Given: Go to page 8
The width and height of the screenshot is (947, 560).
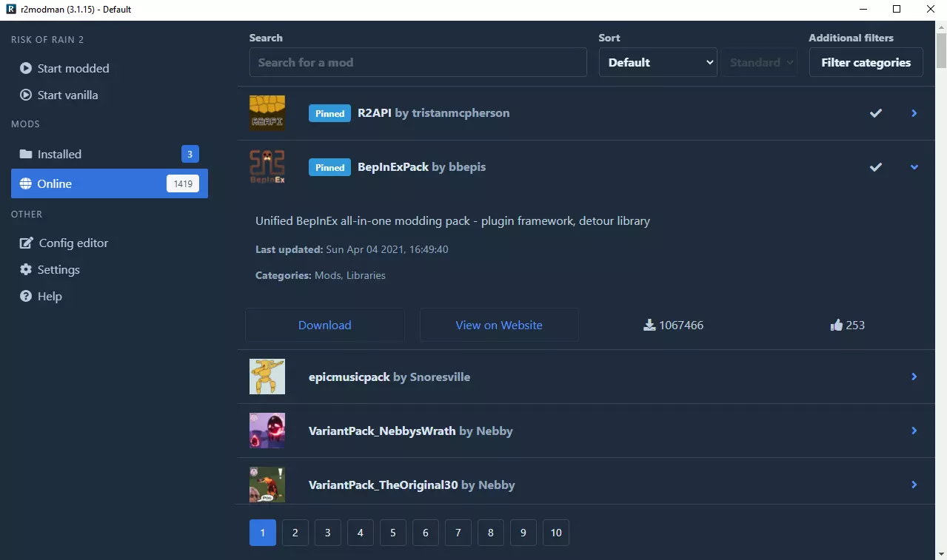Looking at the screenshot, I should tap(491, 533).
